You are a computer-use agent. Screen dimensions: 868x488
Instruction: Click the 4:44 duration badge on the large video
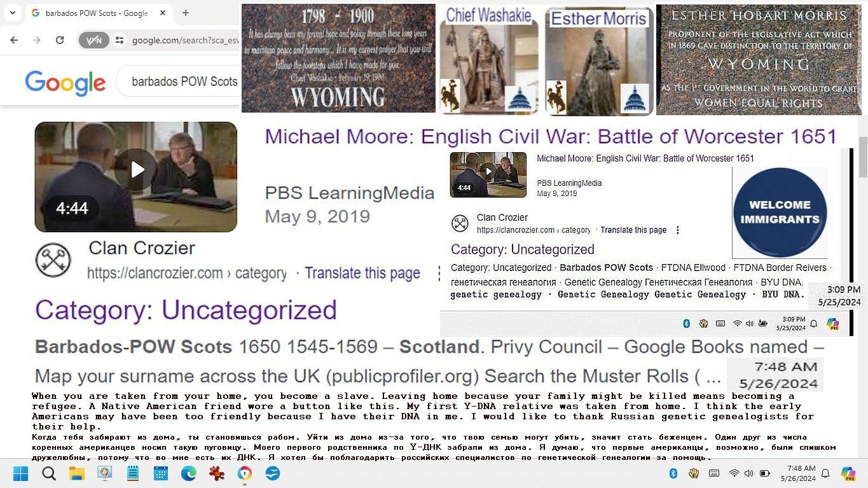(x=72, y=208)
